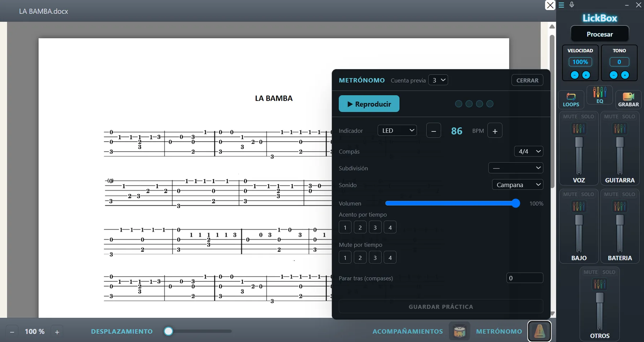Mute the VOZ track
Viewport: 644px width, 342px height.
[x=570, y=117]
